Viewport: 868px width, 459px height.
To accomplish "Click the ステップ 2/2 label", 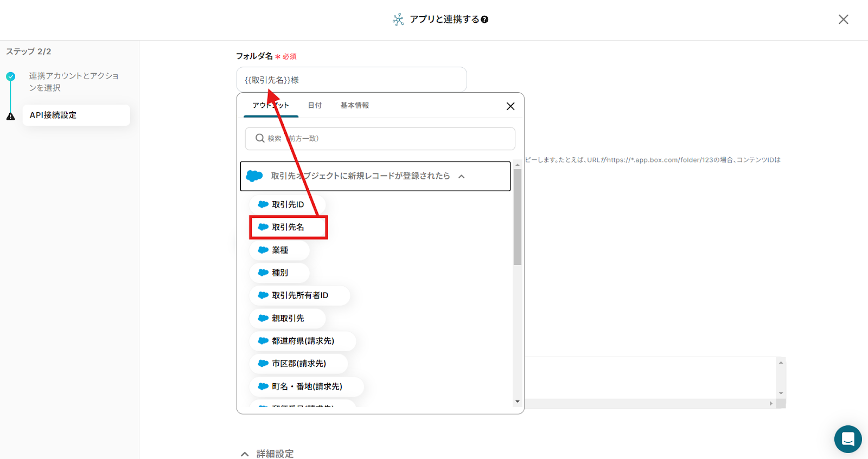I will point(29,51).
